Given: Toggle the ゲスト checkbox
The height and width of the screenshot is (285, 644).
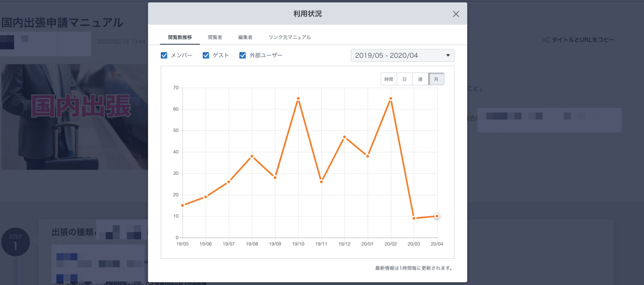Looking at the screenshot, I should 206,55.
